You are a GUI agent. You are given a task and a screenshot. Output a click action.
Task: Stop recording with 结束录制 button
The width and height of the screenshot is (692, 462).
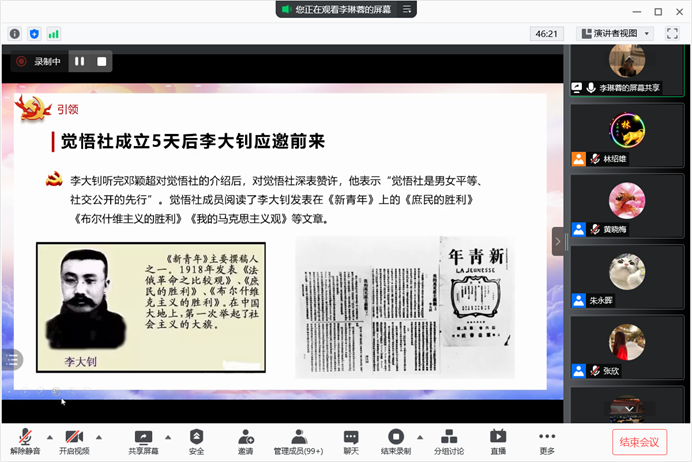396,441
